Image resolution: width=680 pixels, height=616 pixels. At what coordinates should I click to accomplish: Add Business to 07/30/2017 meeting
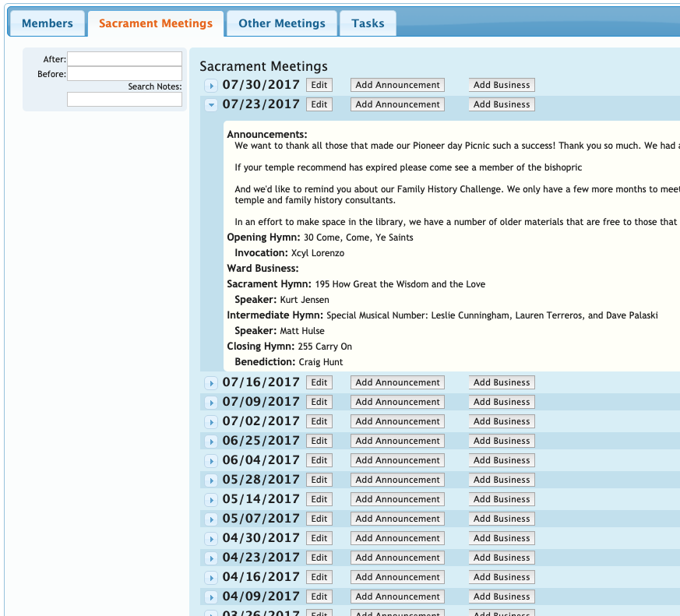[502, 85]
